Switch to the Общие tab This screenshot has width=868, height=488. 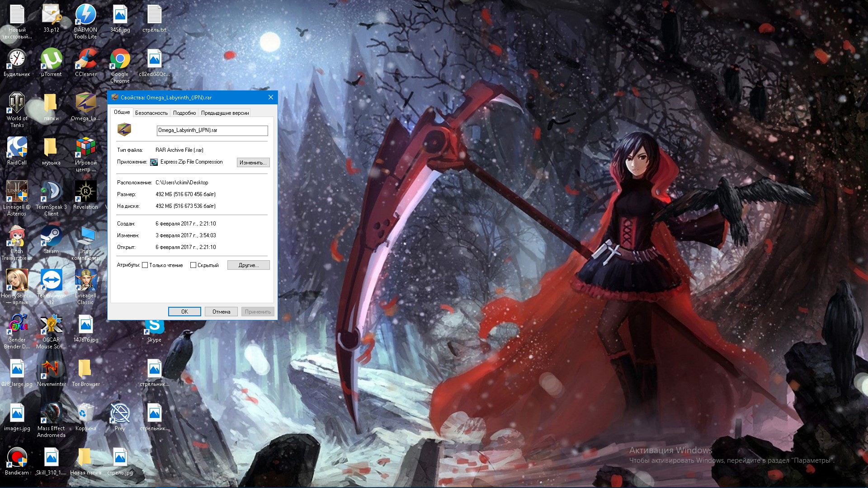(122, 112)
